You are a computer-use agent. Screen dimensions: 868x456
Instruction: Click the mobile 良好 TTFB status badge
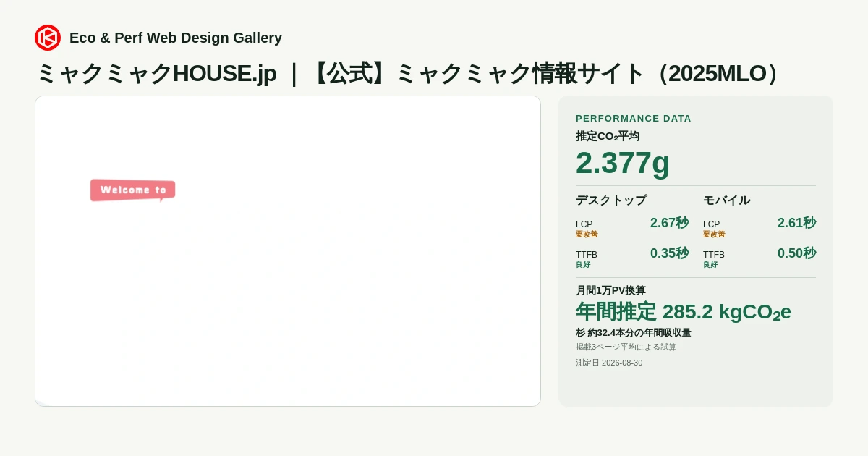coord(710,265)
